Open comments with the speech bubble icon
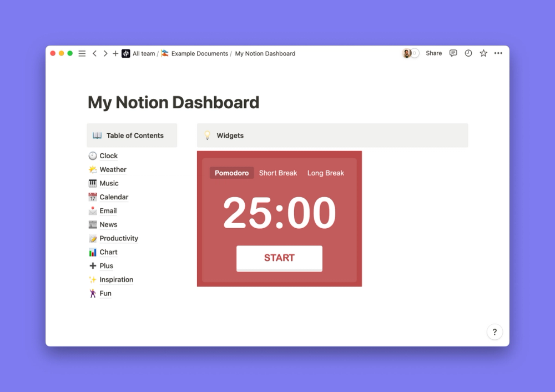The width and height of the screenshot is (555, 392). point(453,53)
